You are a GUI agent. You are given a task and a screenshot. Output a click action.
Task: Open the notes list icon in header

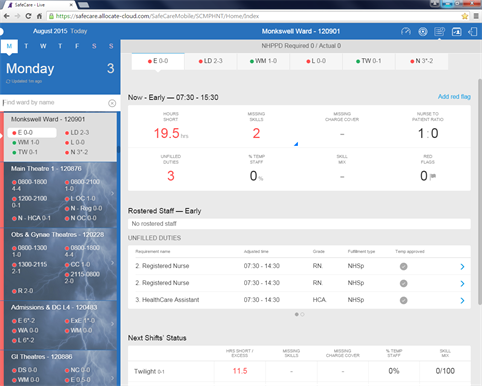click(439, 31)
